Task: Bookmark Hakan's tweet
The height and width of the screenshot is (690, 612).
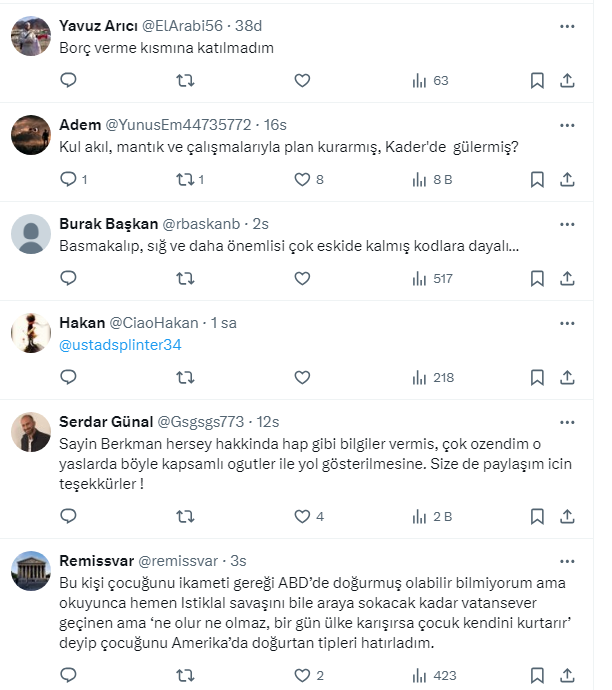Action: 537,377
